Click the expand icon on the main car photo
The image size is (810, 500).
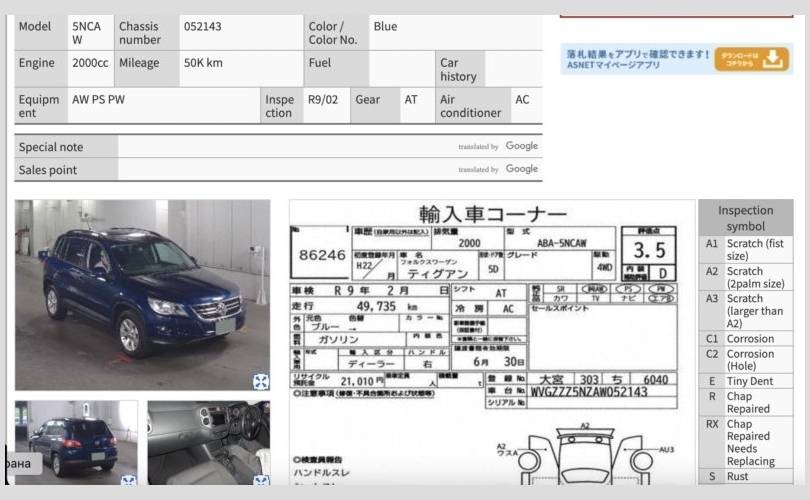[x=260, y=381]
